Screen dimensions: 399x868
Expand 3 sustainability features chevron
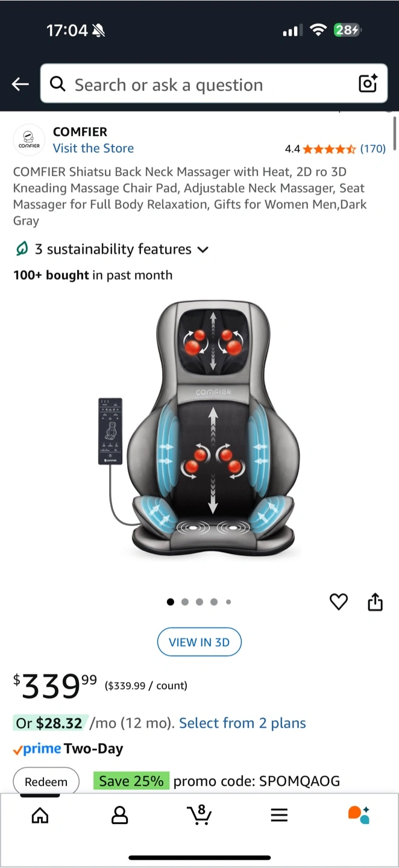203,250
